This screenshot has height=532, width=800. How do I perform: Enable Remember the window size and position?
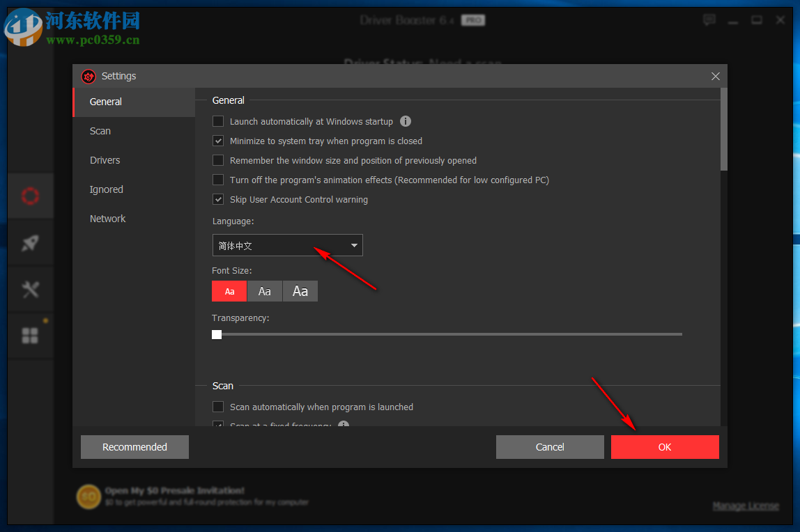(x=218, y=160)
